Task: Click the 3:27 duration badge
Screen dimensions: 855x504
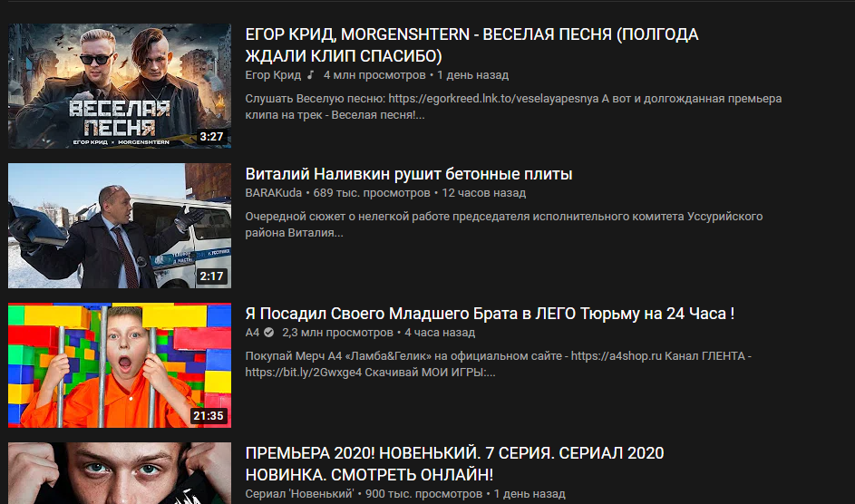Action: (211, 137)
